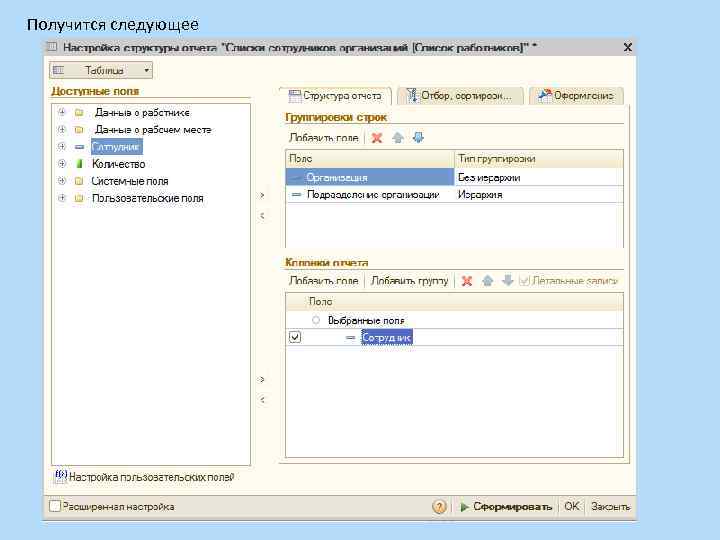Click the Иерархия grouping type cell
The image size is (720, 540).
[539, 195]
